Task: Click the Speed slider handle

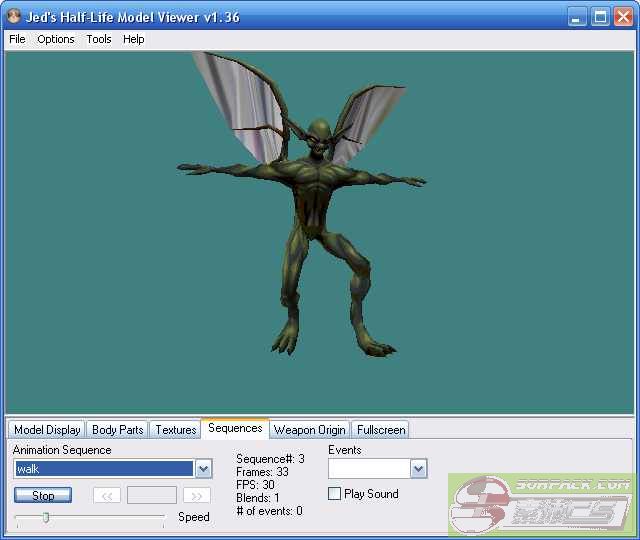Action: click(x=46, y=517)
